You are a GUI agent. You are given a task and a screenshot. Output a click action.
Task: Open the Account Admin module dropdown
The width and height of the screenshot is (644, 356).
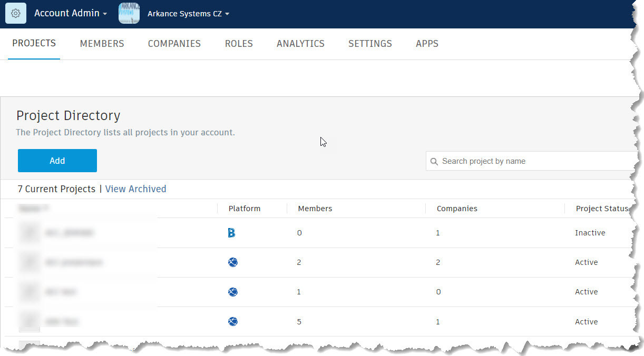click(71, 13)
